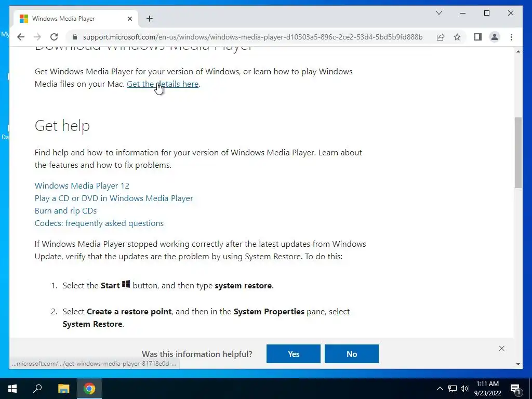Viewport: 532px width, 399px height.
Task: Click the page vertical scrollbar thumb
Action: (518, 153)
